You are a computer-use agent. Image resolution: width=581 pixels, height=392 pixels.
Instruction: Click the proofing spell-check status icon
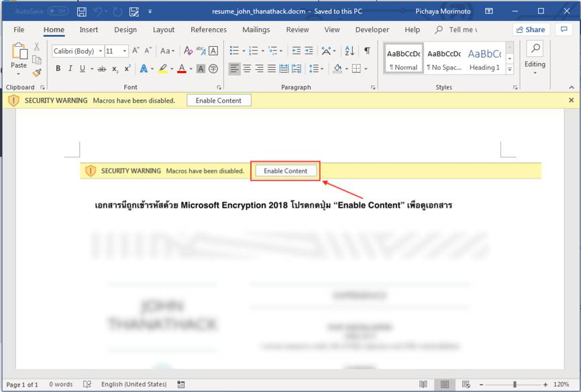87,384
